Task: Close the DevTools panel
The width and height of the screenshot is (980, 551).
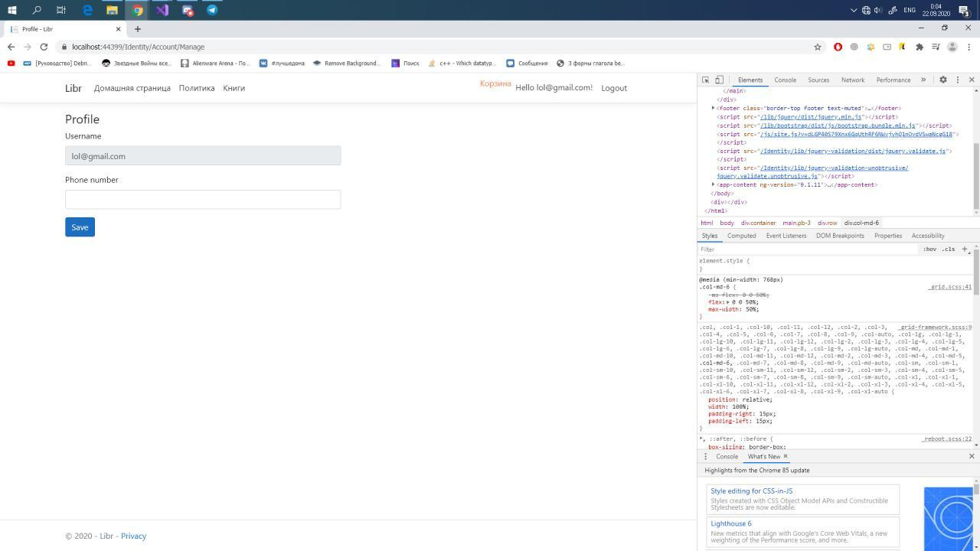Action: point(972,80)
